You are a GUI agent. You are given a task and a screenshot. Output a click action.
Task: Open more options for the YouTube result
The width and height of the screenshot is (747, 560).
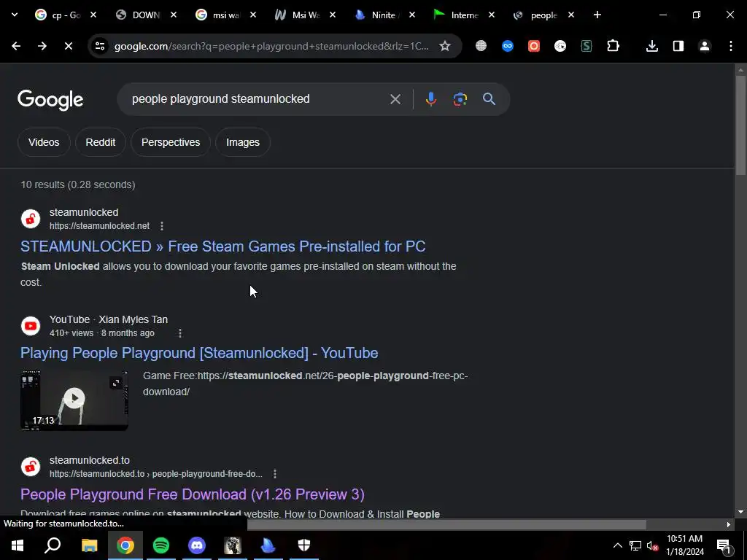pyautogui.click(x=180, y=333)
